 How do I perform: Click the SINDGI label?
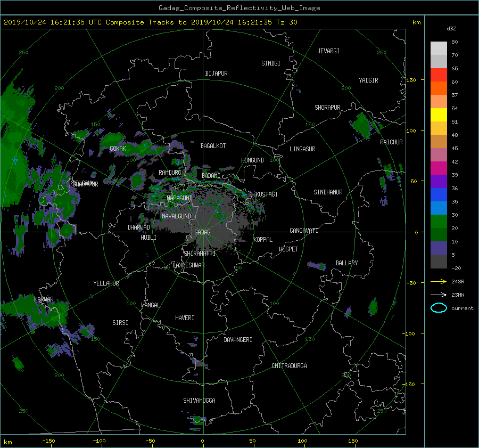[x=271, y=63]
